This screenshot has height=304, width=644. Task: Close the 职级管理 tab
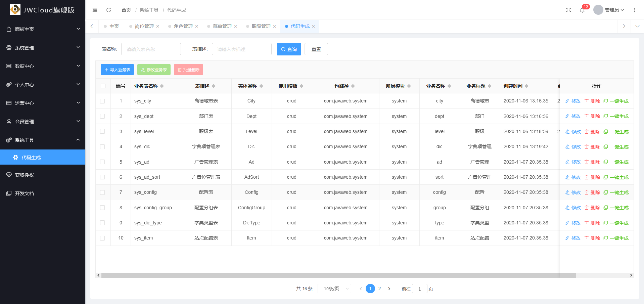(275, 26)
